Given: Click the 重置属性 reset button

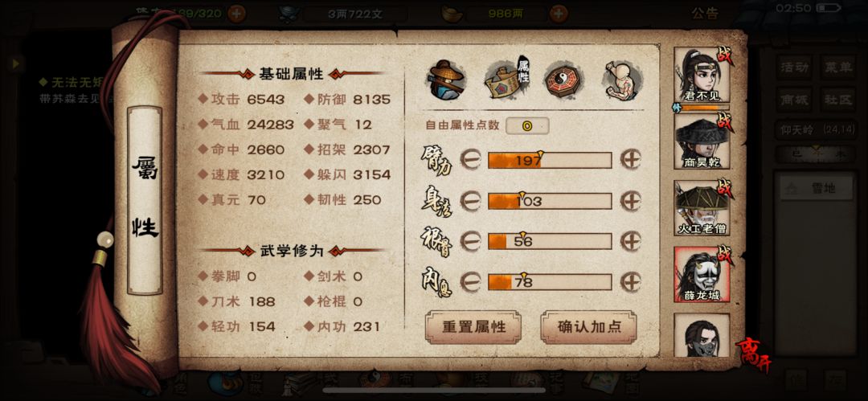Looking at the screenshot, I should 473,327.
